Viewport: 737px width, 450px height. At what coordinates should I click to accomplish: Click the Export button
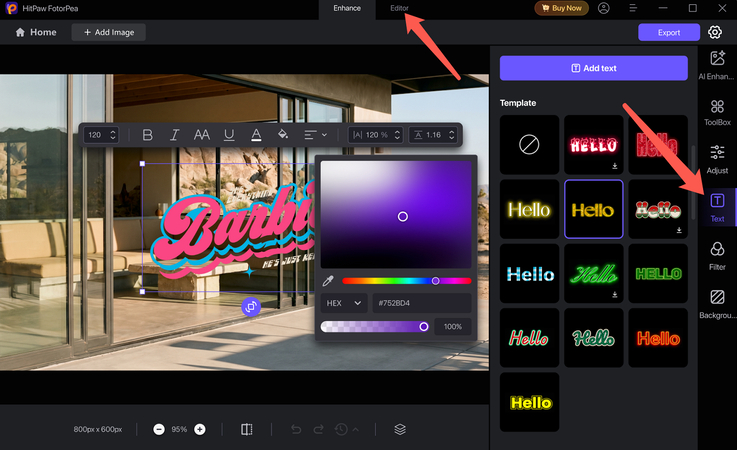669,32
